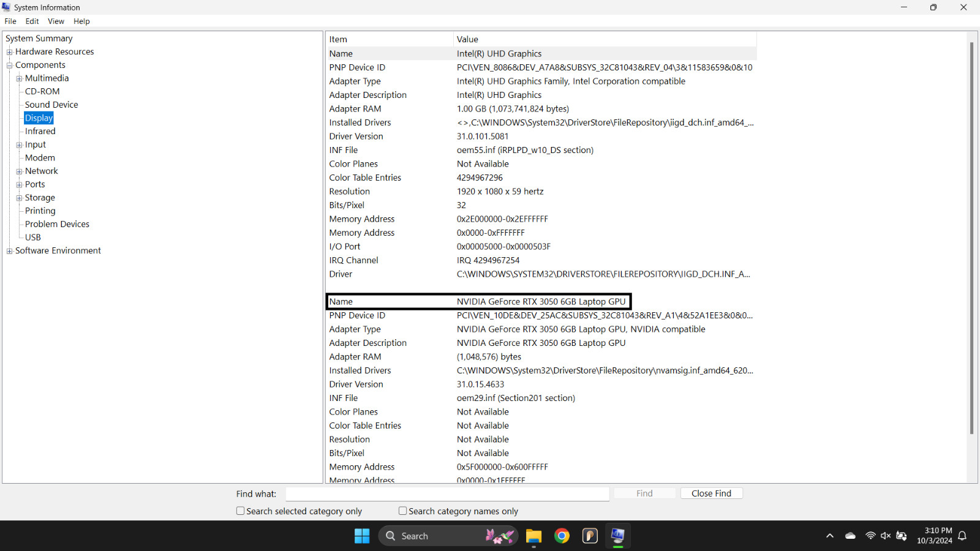This screenshot has width=980, height=551.
Task: Open the File menu
Action: (x=10, y=21)
